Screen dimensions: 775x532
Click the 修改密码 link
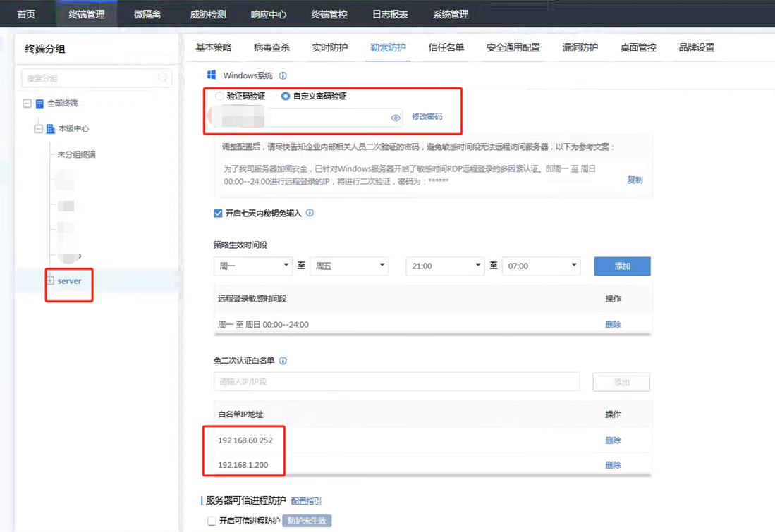coord(427,117)
